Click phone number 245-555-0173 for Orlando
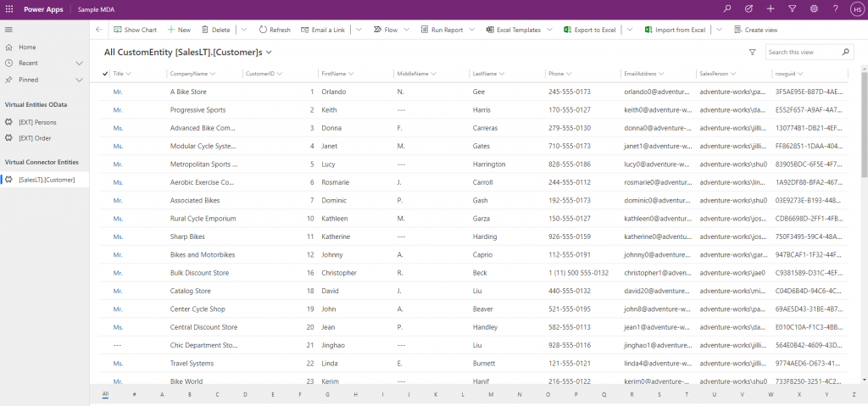868x406 pixels. [570, 92]
